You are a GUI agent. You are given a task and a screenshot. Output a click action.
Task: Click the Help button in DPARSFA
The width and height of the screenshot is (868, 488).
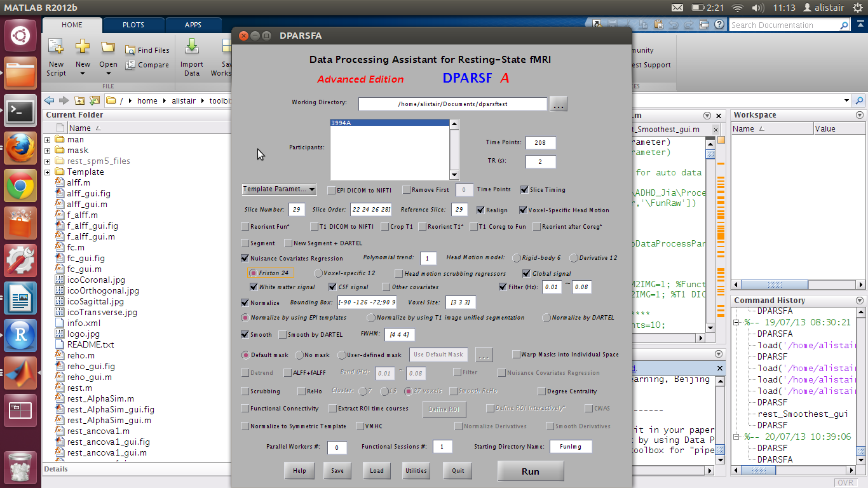pyautogui.click(x=299, y=471)
